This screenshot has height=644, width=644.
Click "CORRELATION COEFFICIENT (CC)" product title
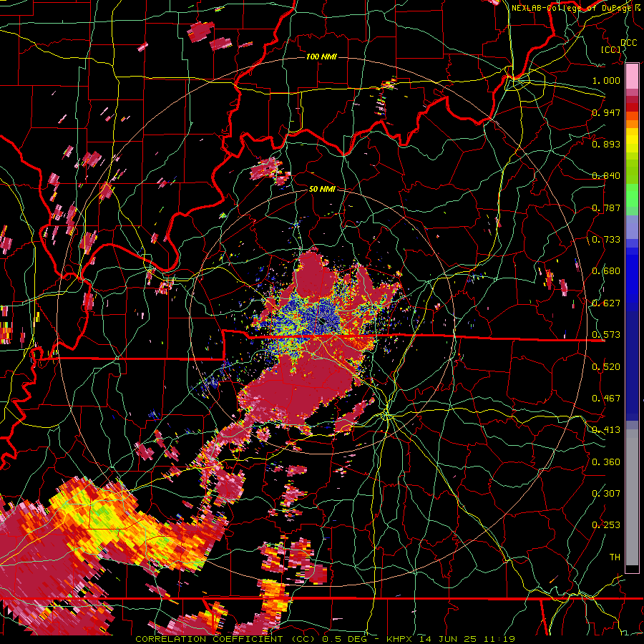[x=225, y=639]
